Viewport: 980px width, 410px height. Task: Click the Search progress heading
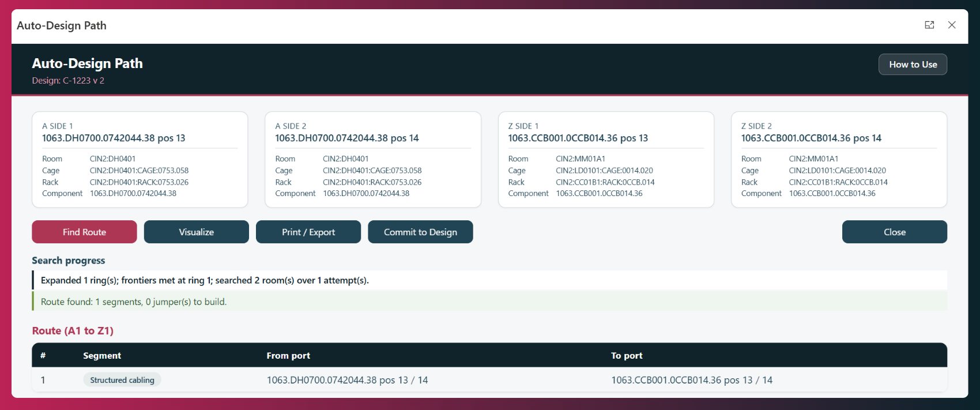tap(69, 261)
